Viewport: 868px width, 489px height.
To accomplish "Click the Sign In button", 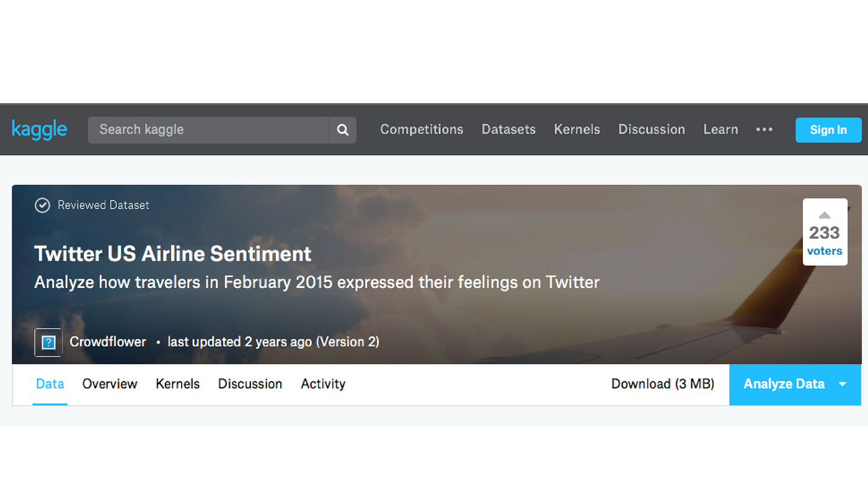I will 828,130.
